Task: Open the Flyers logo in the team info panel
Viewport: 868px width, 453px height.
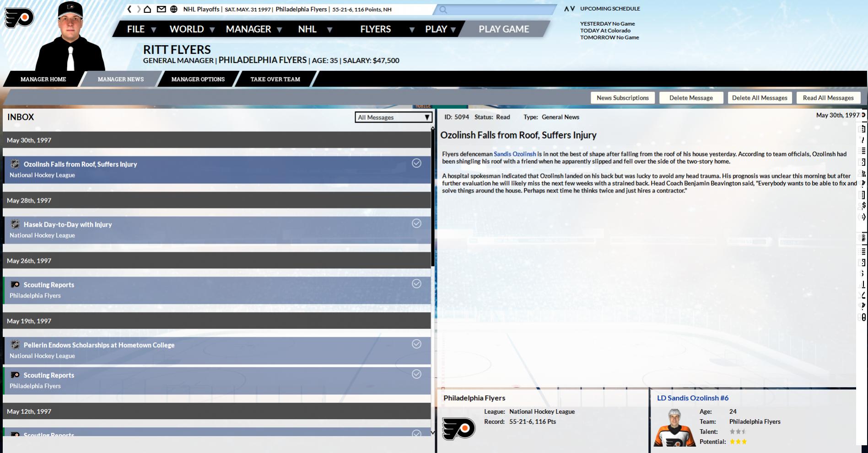Action: coord(458,428)
